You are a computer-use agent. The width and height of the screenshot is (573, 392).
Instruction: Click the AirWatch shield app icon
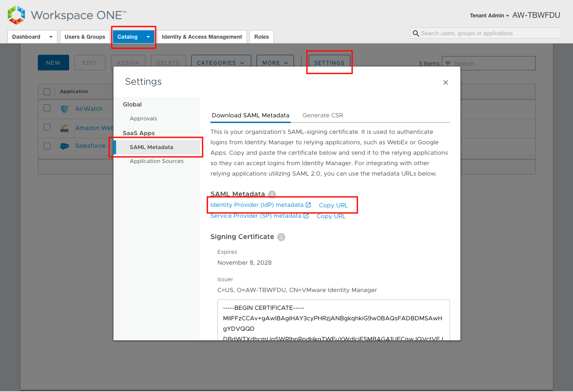pyautogui.click(x=64, y=109)
